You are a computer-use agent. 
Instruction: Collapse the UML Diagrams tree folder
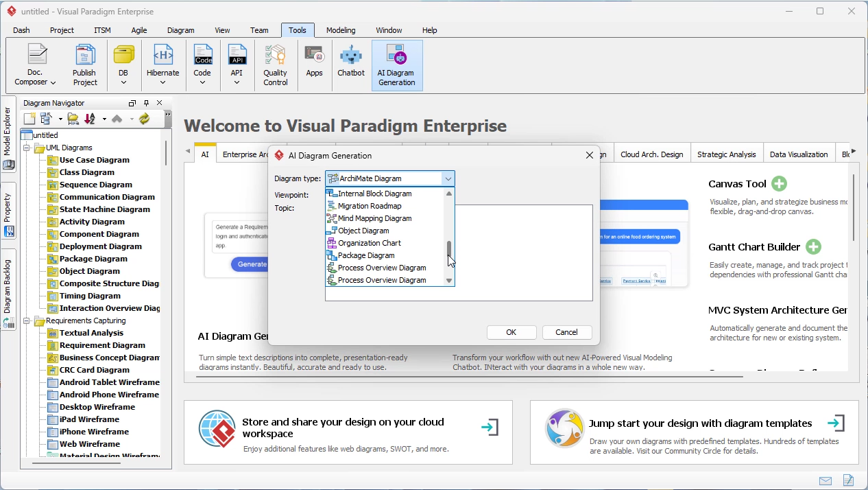(27, 148)
